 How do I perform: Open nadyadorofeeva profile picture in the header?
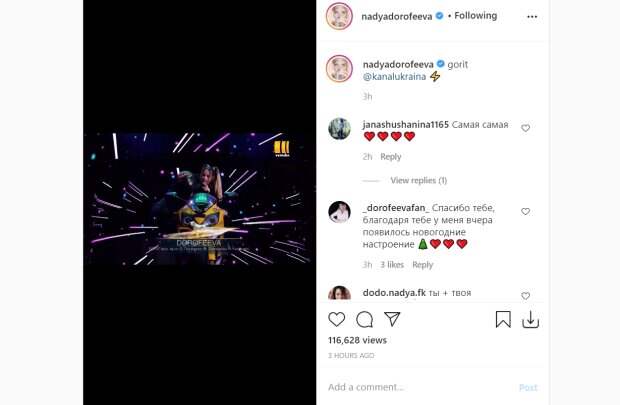339,16
